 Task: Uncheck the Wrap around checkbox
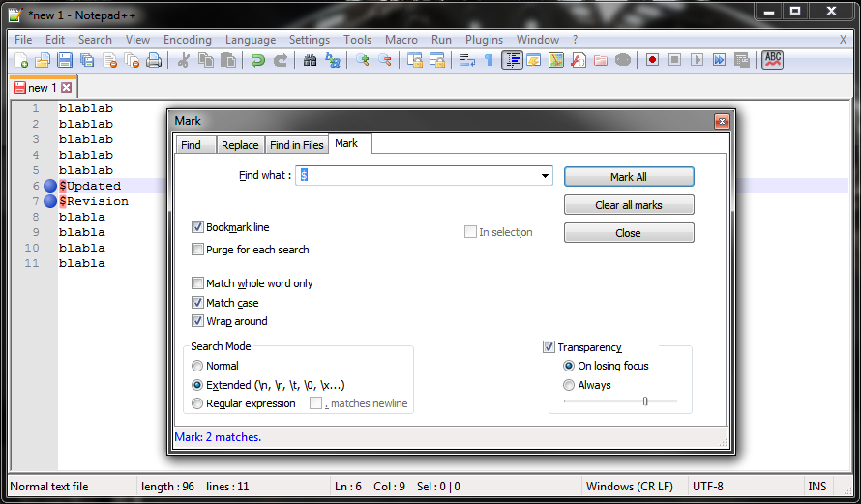(197, 320)
